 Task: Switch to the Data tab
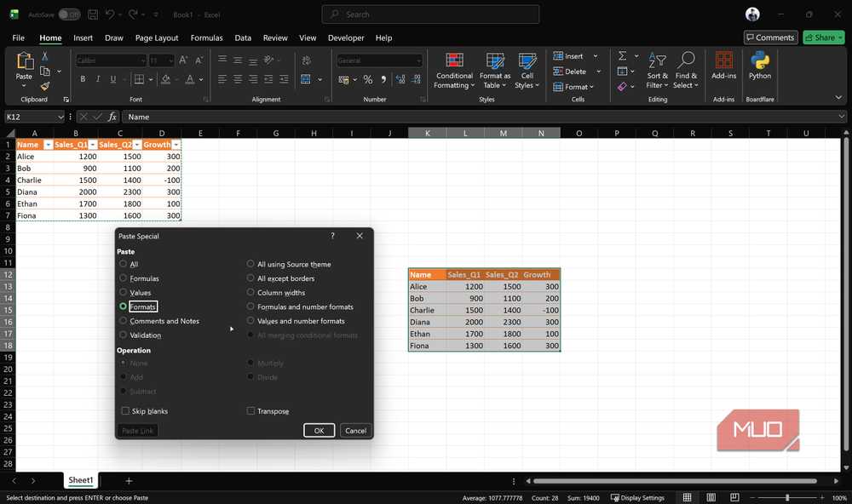click(x=243, y=37)
